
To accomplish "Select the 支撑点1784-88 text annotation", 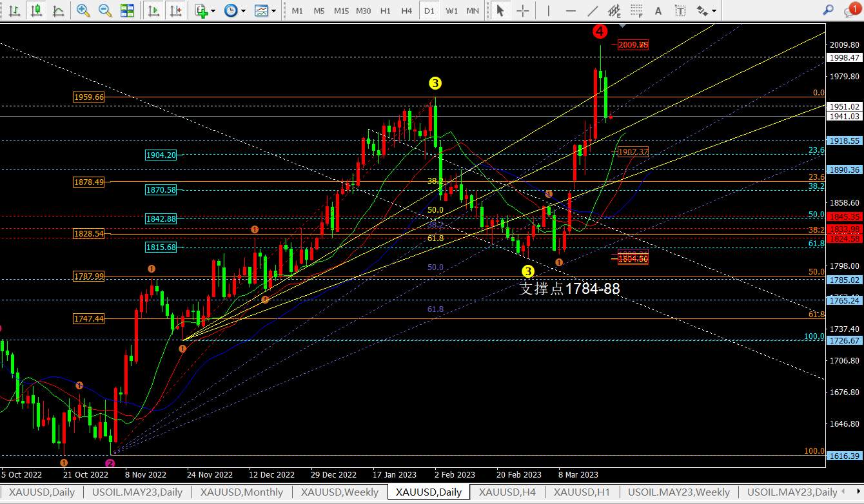I will coord(570,289).
